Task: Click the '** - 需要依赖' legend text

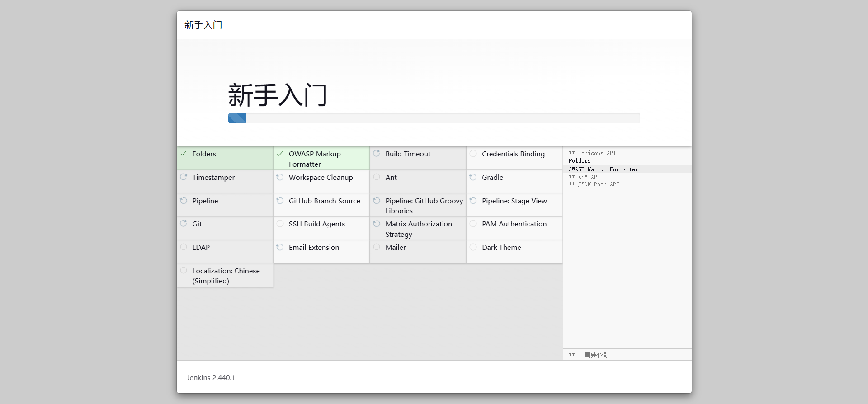Action: [x=589, y=355]
